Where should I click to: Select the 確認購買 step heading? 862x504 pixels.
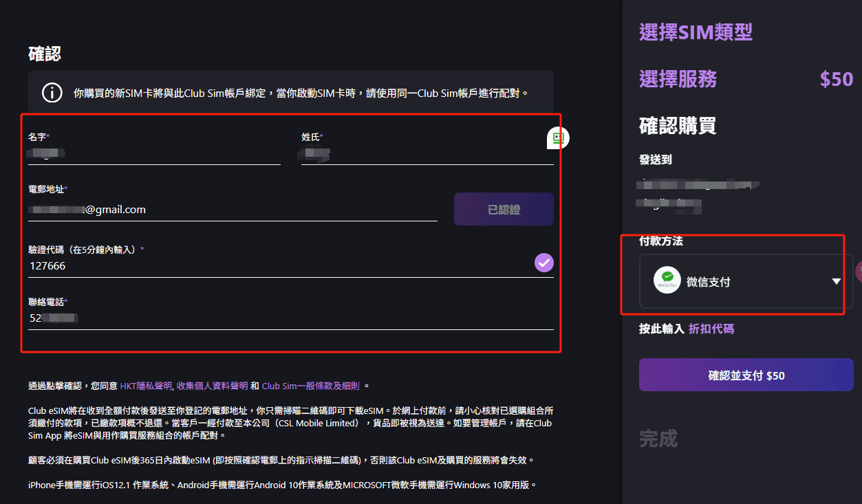coord(678,126)
